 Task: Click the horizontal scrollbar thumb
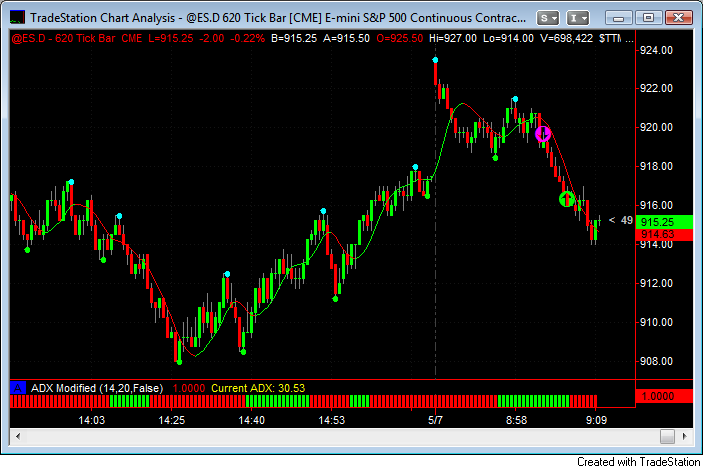[x=667, y=436]
